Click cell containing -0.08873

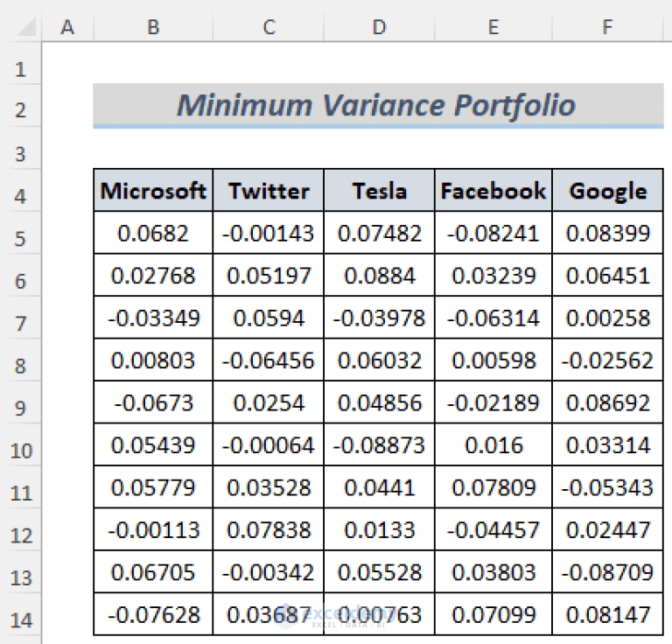(379, 444)
